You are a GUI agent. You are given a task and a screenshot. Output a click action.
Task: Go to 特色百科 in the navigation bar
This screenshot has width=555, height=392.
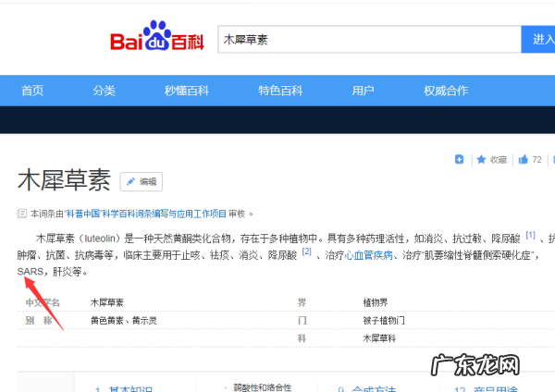pos(280,91)
